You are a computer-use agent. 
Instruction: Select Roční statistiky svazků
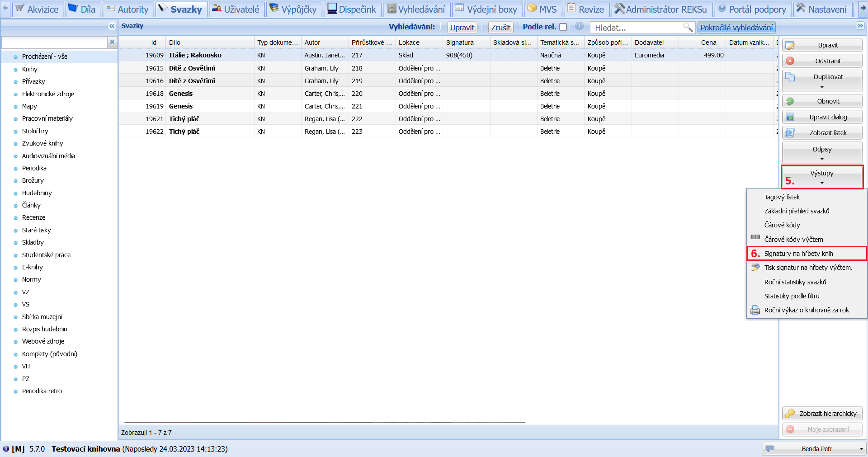point(807,282)
